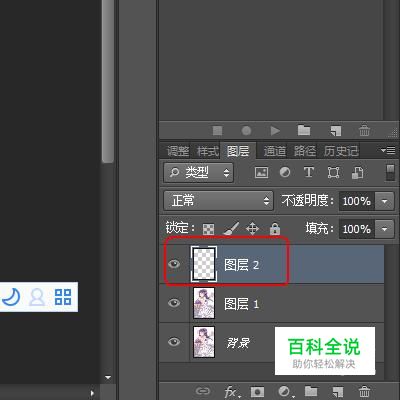Add a layer mask icon
The width and height of the screenshot is (400, 400).
coord(257,391)
